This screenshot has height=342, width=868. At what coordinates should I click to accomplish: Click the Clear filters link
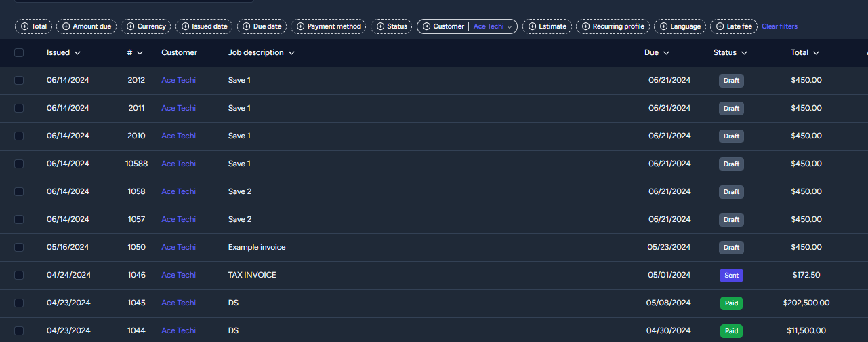(779, 26)
